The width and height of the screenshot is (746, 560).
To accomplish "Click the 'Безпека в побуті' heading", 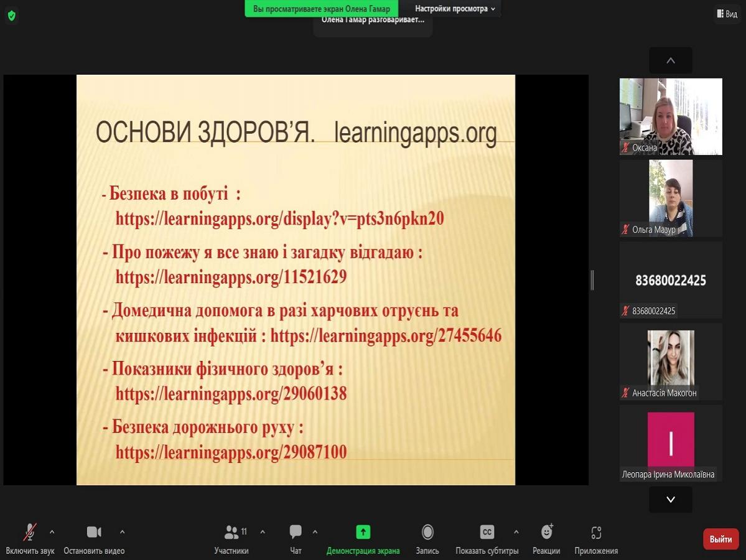I will 169,194.
